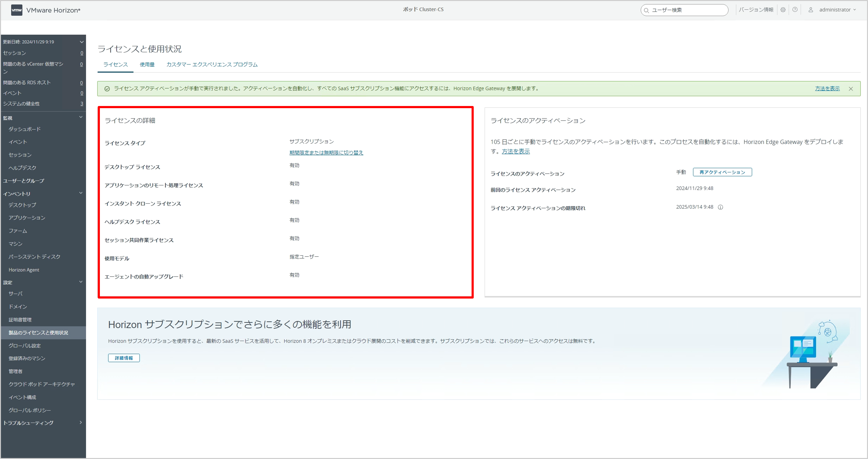Open the カスタマー エクスペリエンス プログラム tab

pos(212,64)
